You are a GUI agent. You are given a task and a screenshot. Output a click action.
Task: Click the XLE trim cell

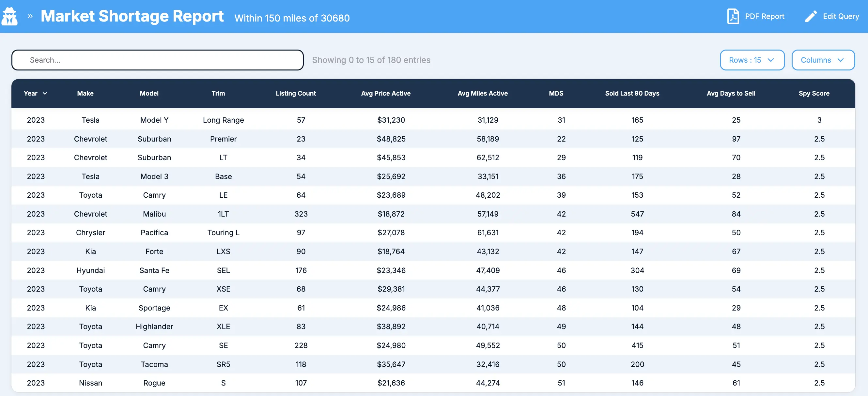224,327
